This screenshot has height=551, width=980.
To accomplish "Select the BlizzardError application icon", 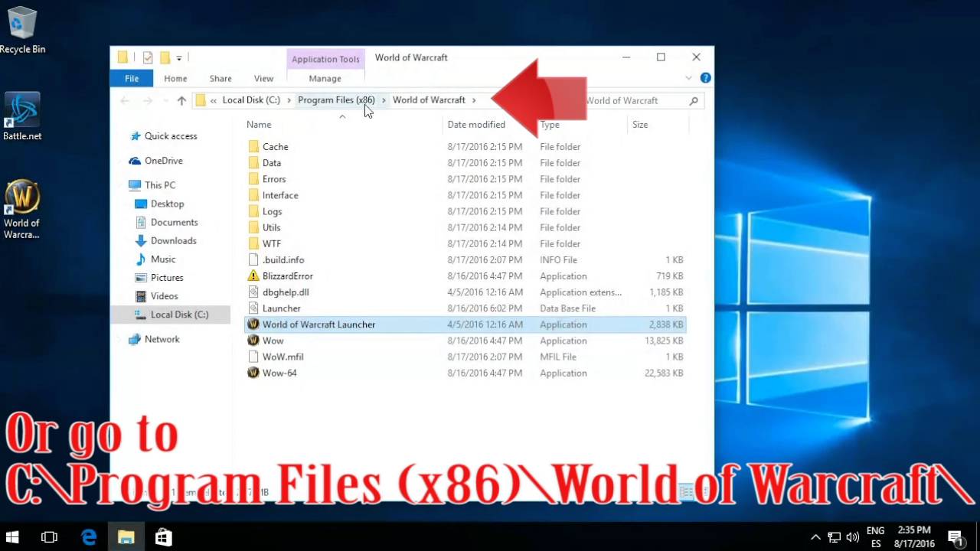I will pos(253,275).
